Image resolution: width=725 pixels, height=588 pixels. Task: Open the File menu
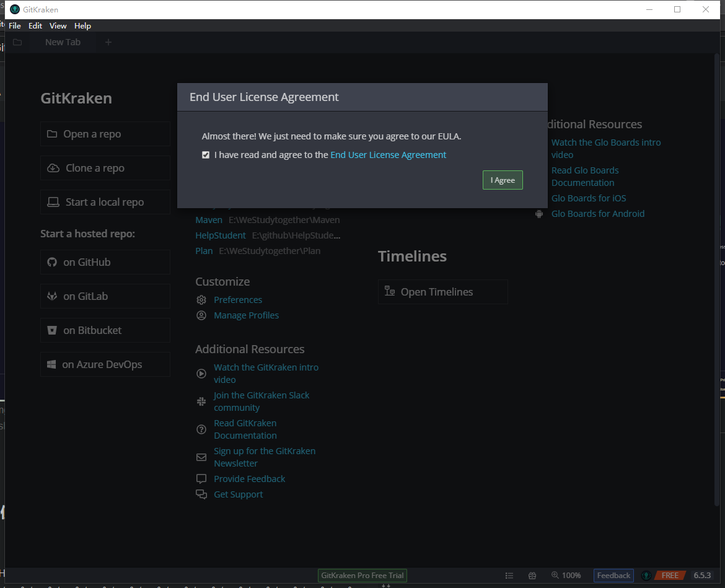14,25
